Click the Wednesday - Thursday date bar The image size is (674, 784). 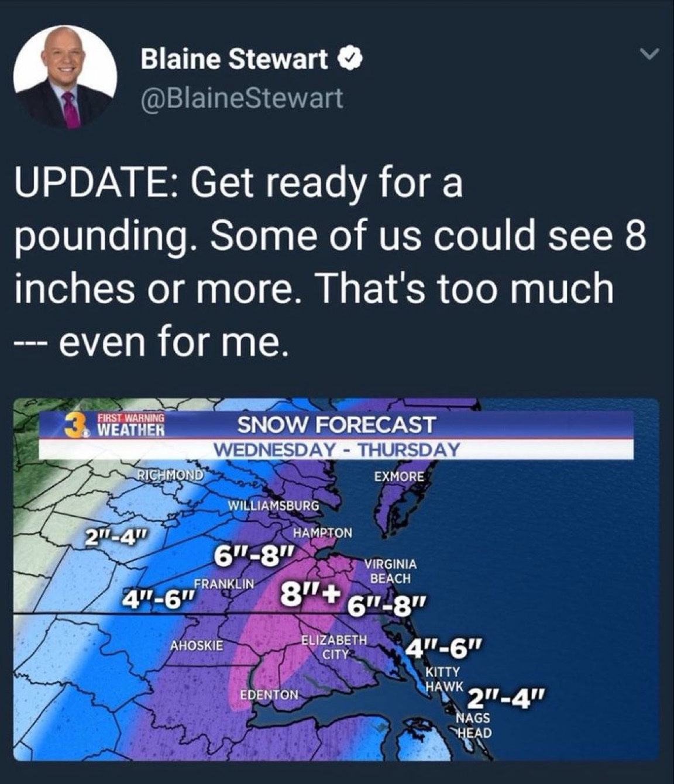click(336, 450)
